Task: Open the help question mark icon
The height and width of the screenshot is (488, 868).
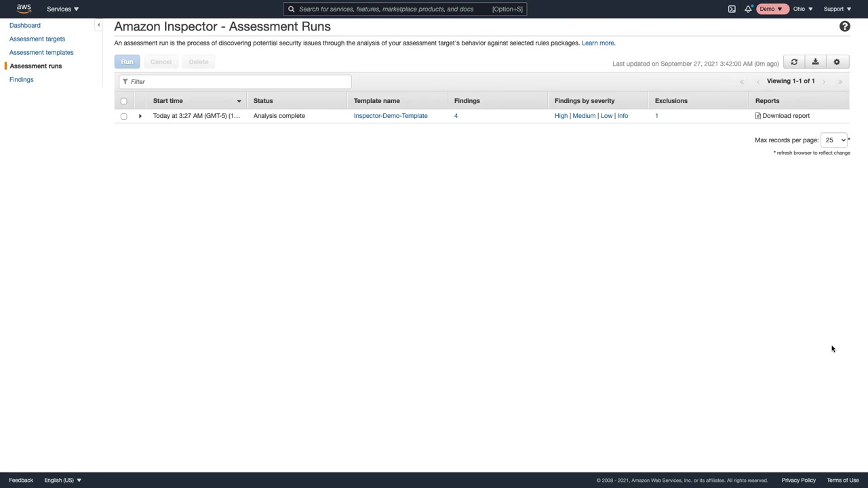Action: click(844, 26)
